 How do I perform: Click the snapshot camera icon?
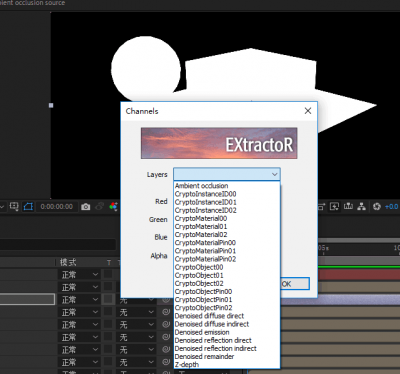pos(86,207)
